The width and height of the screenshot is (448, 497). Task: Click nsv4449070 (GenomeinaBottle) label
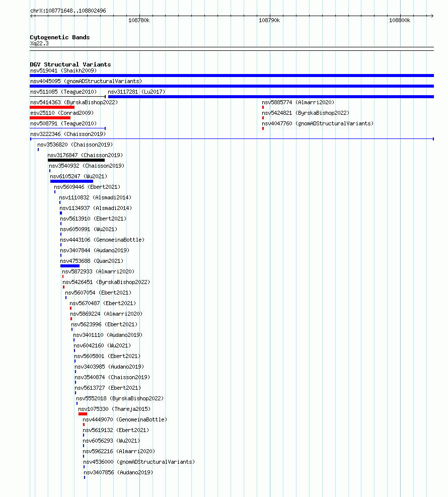tap(125, 419)
